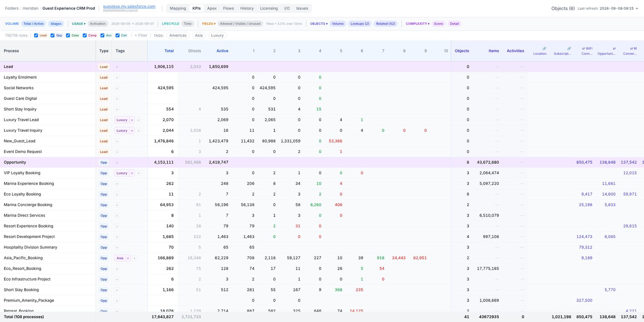This screenshot has height=322, width=644.
Task: Click the WiFi Conn... related arrows header
Action: [x=587, y=51]
